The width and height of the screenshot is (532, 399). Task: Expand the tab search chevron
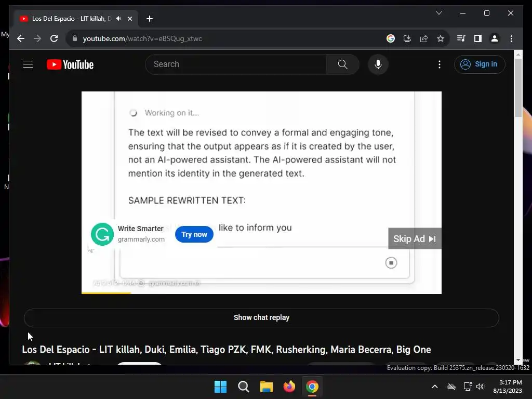tap(438, 13)
